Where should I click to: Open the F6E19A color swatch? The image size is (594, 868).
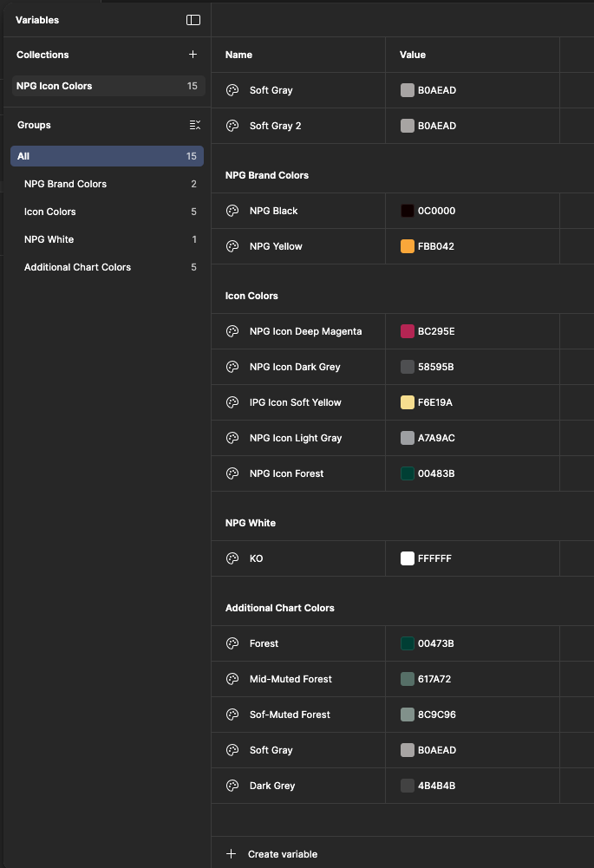pyautogui.click(x=408, y=402)
